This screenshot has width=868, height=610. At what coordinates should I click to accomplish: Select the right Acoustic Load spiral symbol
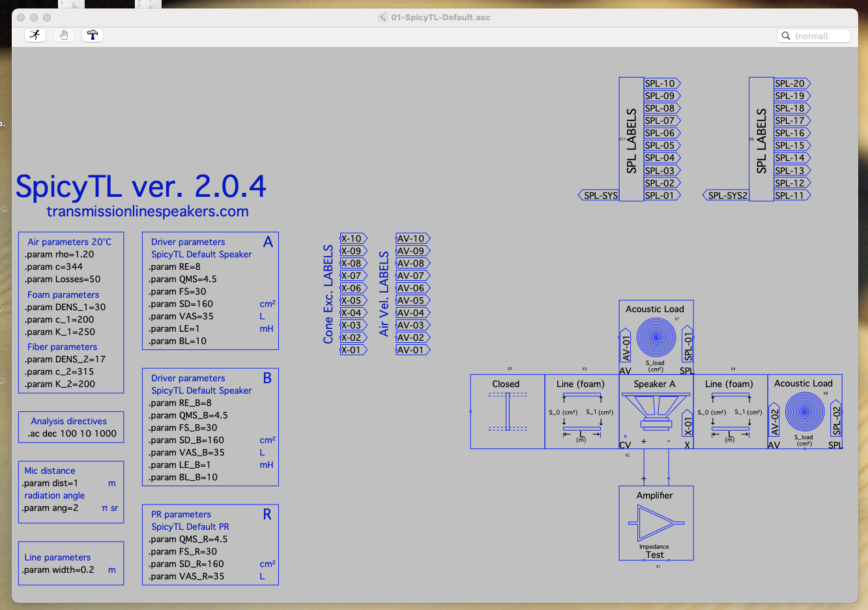(805, 412)
